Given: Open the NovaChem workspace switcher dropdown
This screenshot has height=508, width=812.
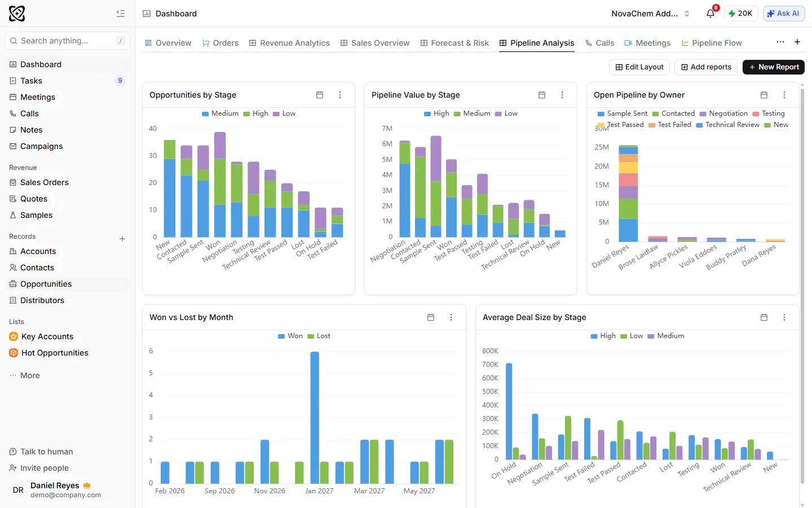Looking at the screenshot, I should click(651, 14).
